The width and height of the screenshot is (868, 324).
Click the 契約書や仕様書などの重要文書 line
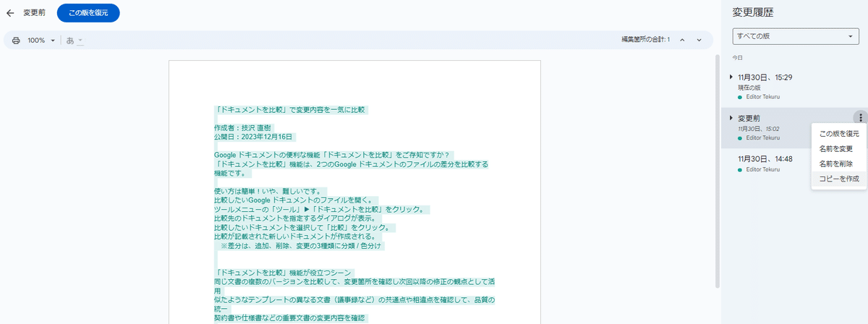point(292,318)
